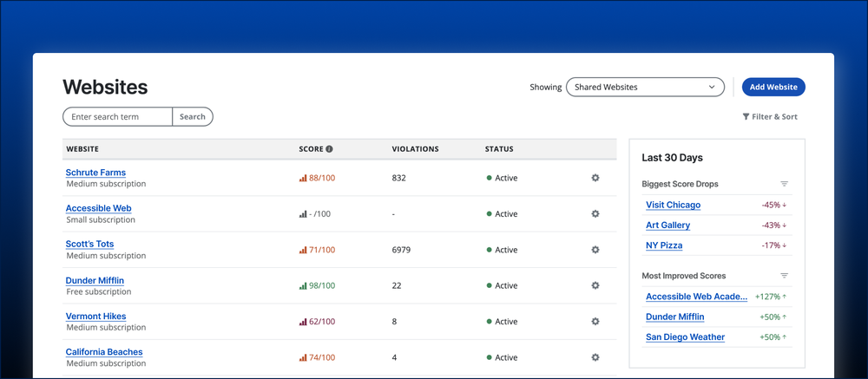Viewport: 868px width, 379px height.
Task: Open Dunder Mifflin link under Most Improved Scores
Action: point(674,317)
